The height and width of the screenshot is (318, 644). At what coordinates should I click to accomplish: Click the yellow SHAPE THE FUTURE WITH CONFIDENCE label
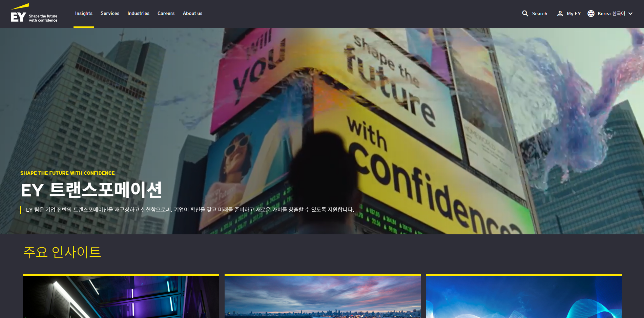click(x=67, y=173)
